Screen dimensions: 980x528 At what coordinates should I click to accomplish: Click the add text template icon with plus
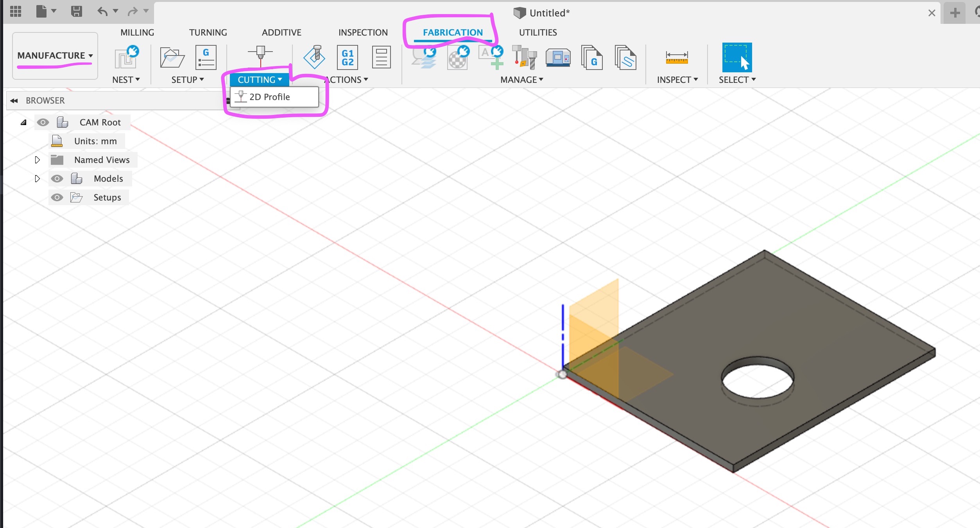pyautogui.click(x=491, y=57)
